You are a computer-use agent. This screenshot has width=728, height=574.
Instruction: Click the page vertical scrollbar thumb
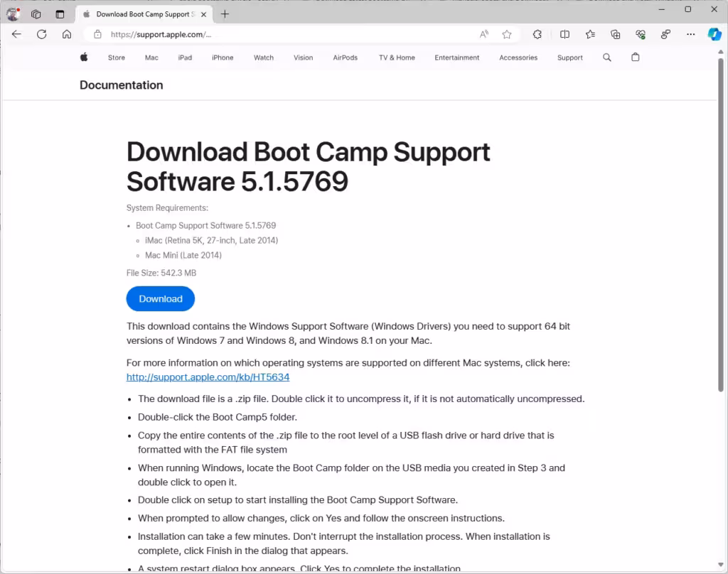click(x=721, y=224)
